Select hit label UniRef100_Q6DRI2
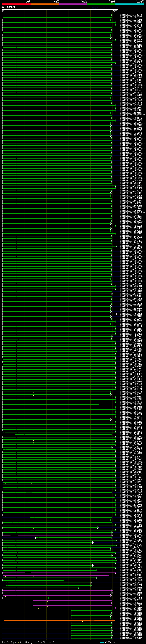Image resolution: width=146 pixels, height=644 pixels. point(131,88)
